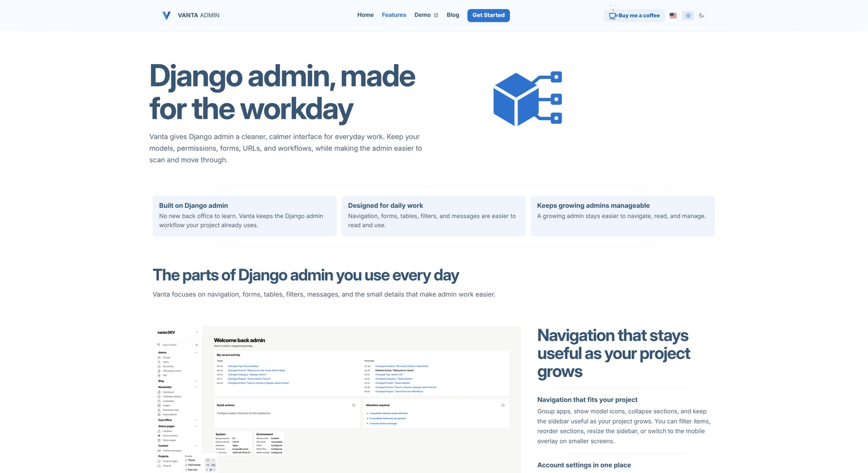Image resolution: width=868 pixels, height=473 pixels.
Task: Open the Demo external link
Action: click(x=426, y=15)
